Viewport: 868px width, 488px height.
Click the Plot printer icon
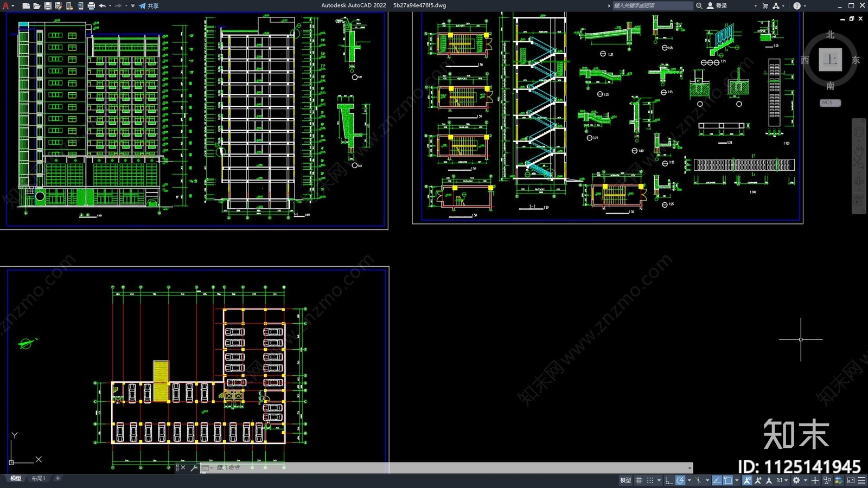point(91,5)
